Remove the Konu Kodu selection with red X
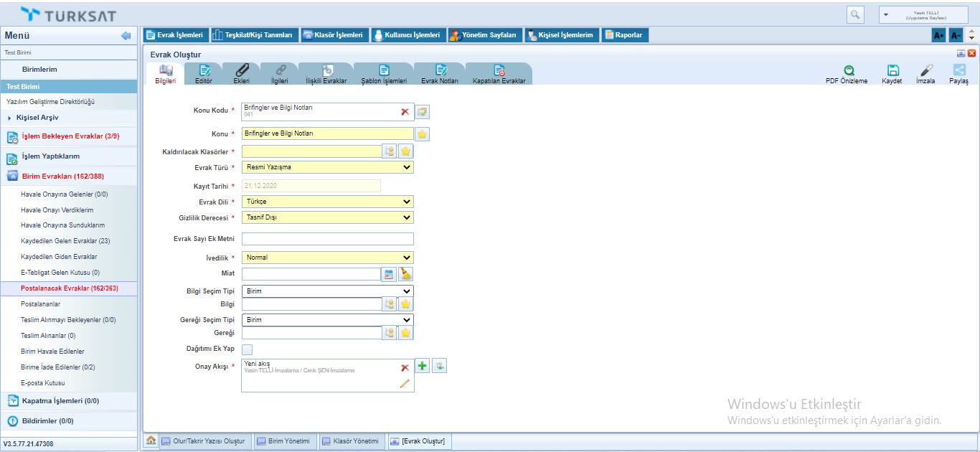Screen dimensions: 980x452 pyautogui.click(x=405, y=112)
